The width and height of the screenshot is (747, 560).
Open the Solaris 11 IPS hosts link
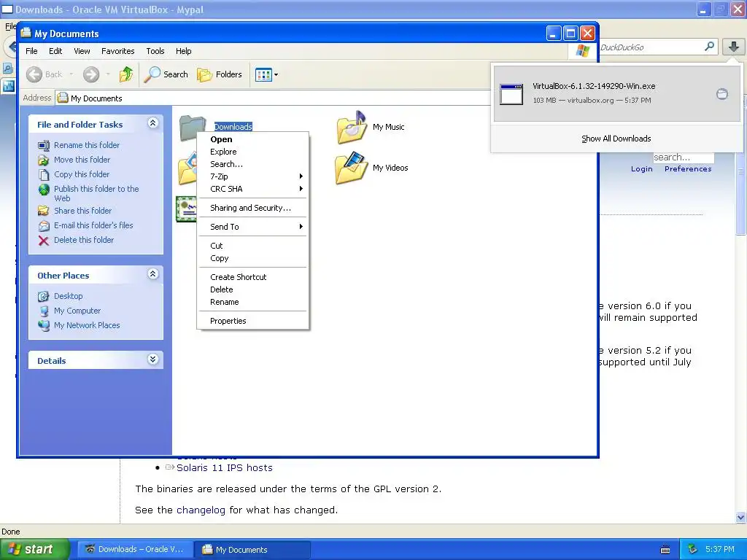point(225,467)
